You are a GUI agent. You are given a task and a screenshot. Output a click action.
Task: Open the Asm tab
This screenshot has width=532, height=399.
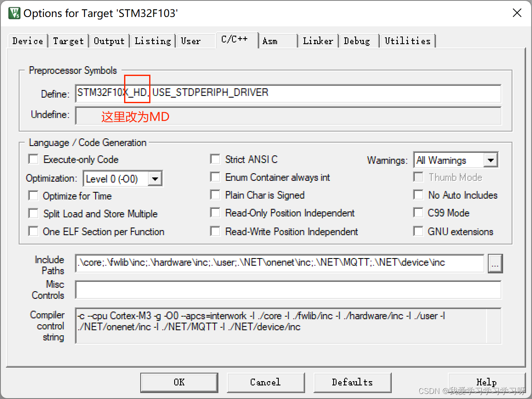tap(270, 41)
